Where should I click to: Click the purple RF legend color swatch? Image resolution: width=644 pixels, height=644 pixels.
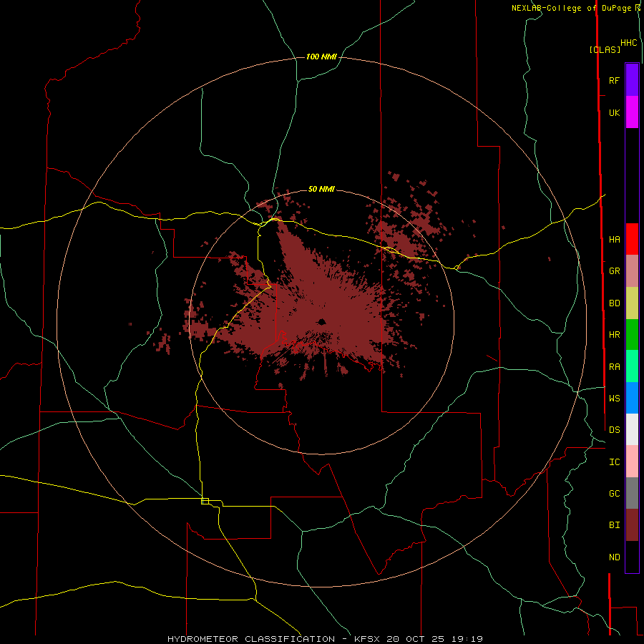(x=632, y=80)
